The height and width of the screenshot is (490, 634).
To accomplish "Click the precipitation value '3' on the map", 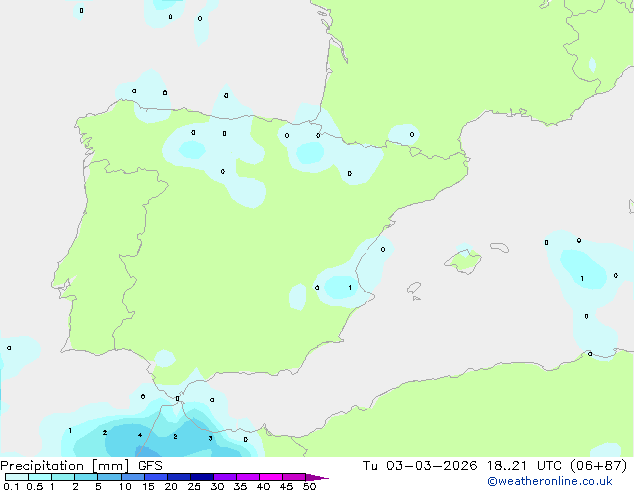I will pyautogui.click(x=210, y=438).
